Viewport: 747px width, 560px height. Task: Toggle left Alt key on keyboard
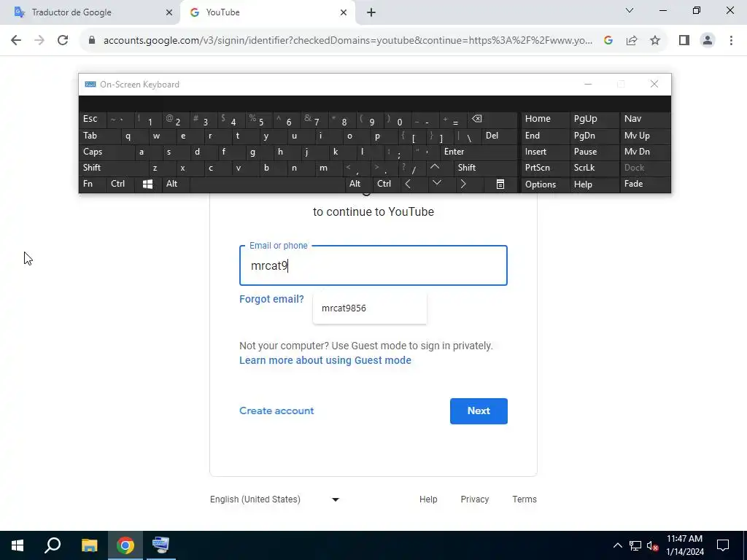click(x=175, y=184)
